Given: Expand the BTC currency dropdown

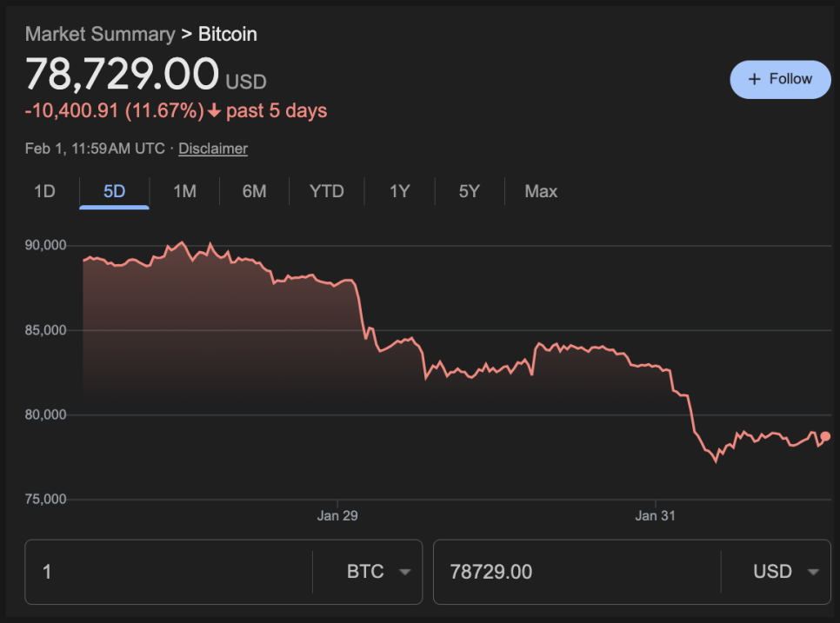Looking at the screenshot, I should pyautogui.click(x=377, y=572).
